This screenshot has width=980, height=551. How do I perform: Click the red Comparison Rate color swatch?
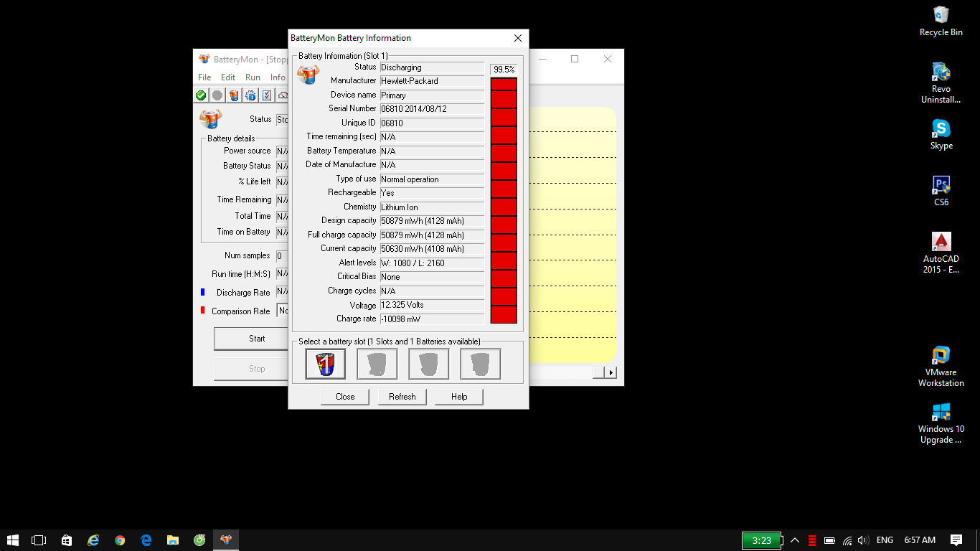[203, 311]
